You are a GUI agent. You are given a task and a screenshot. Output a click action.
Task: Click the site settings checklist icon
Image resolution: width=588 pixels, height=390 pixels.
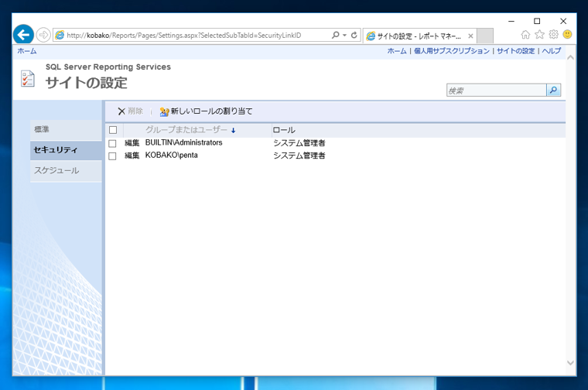pyautogui.click(x=28, y=79)
